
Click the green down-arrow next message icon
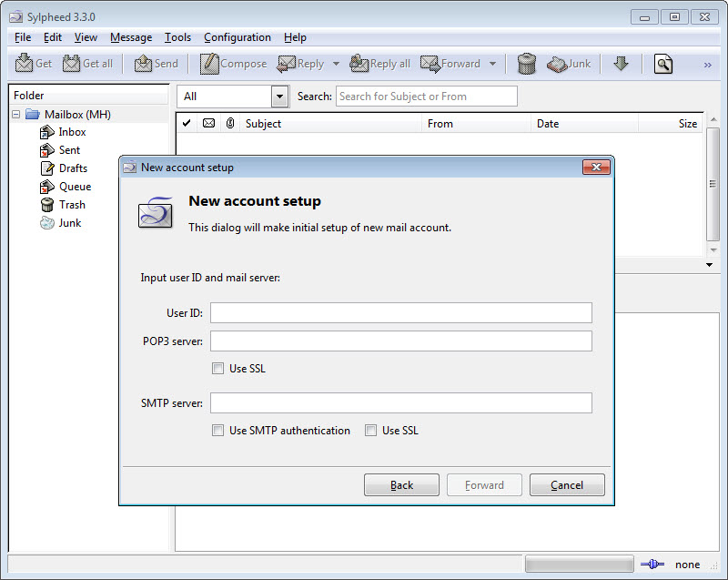pos(621,63)
